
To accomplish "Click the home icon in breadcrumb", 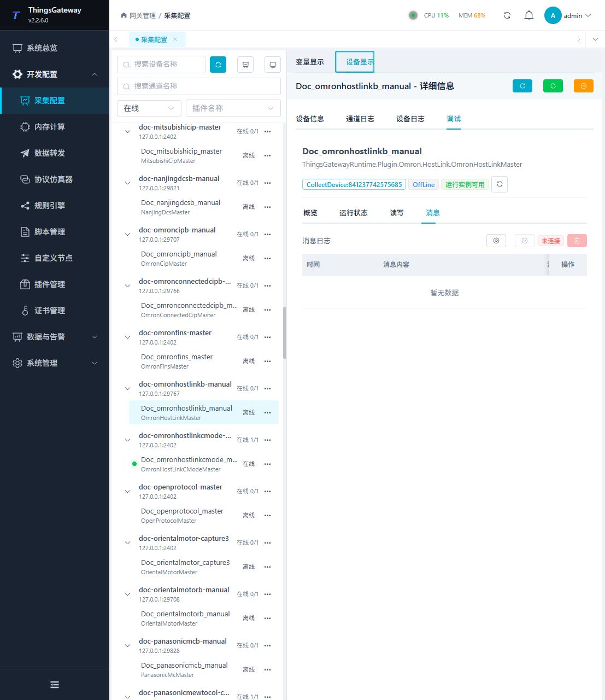I will (x=124, y=15).
